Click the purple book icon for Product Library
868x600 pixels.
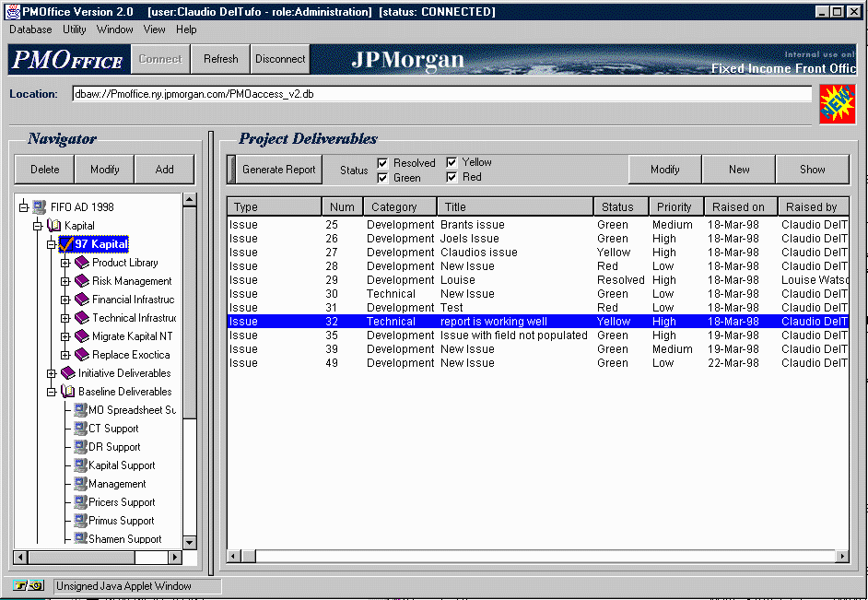coord(81,263)
